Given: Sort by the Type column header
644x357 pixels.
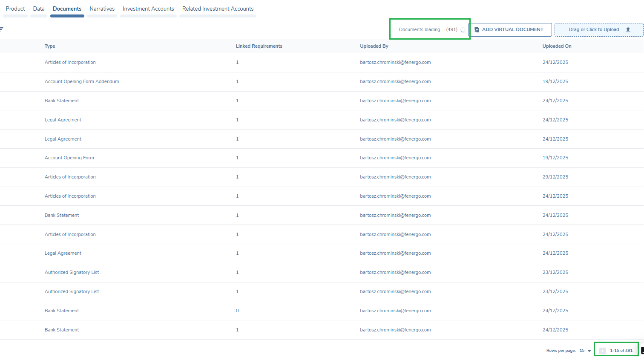Looking at the screenshot, I should click(x=50, y=46).
